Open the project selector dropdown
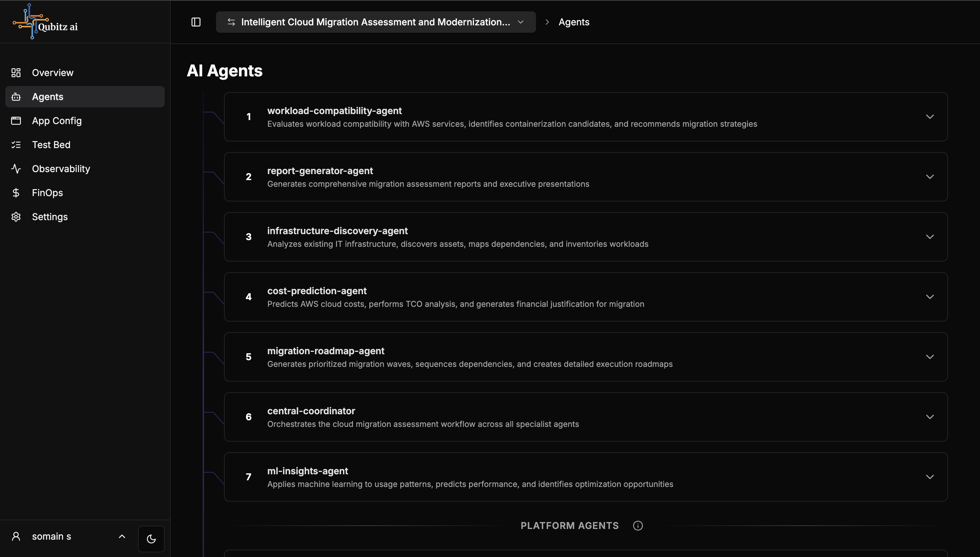 pos(375,22)
